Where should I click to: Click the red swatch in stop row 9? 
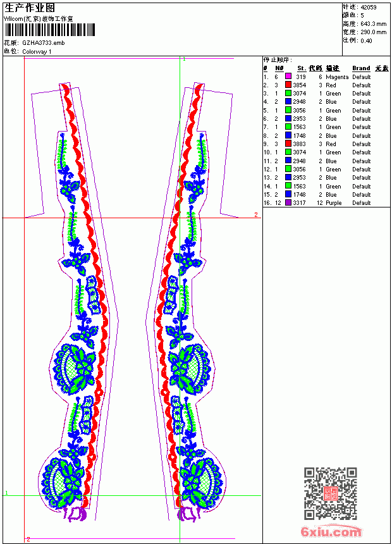pos(288,144)
